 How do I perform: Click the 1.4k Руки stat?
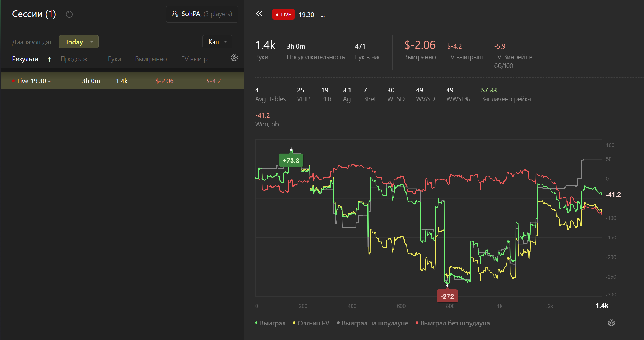click(x=265, y=50)
